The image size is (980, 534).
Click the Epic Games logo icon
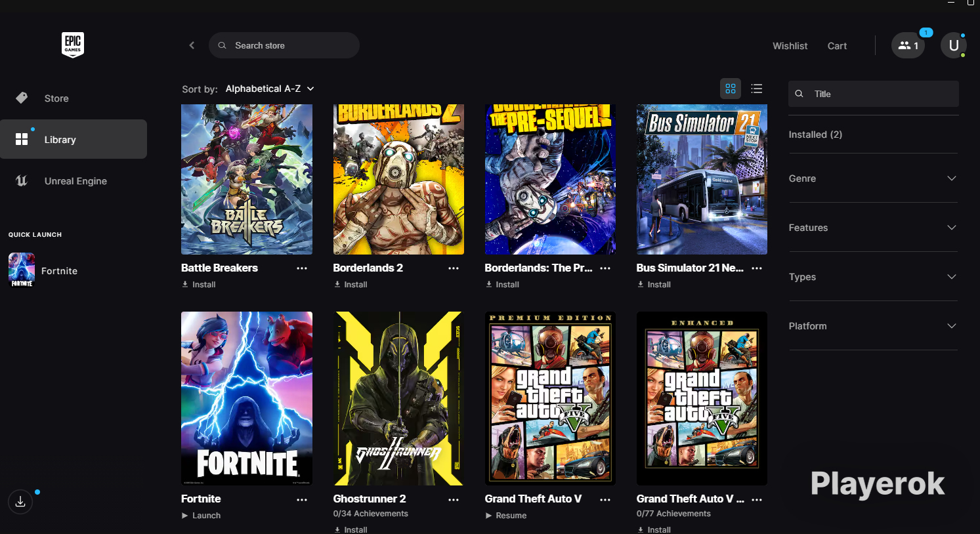pyautogui.click(x=73, y=45)
